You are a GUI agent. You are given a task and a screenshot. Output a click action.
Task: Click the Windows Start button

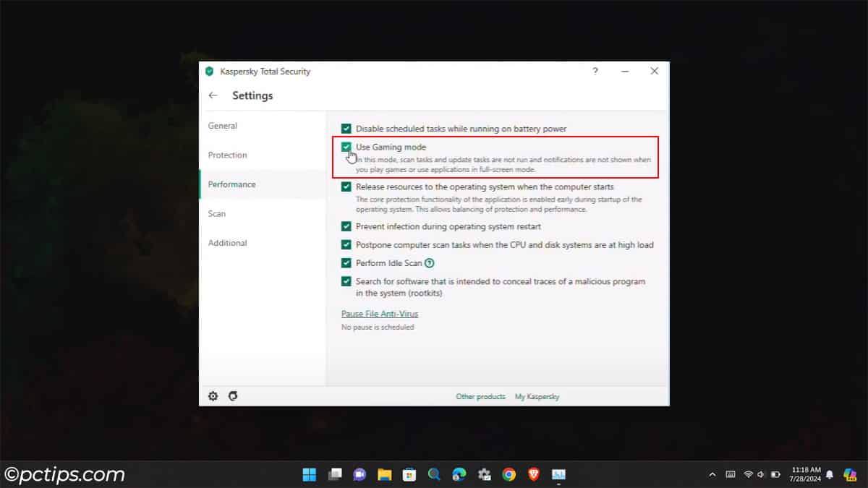tap(309, 474)
